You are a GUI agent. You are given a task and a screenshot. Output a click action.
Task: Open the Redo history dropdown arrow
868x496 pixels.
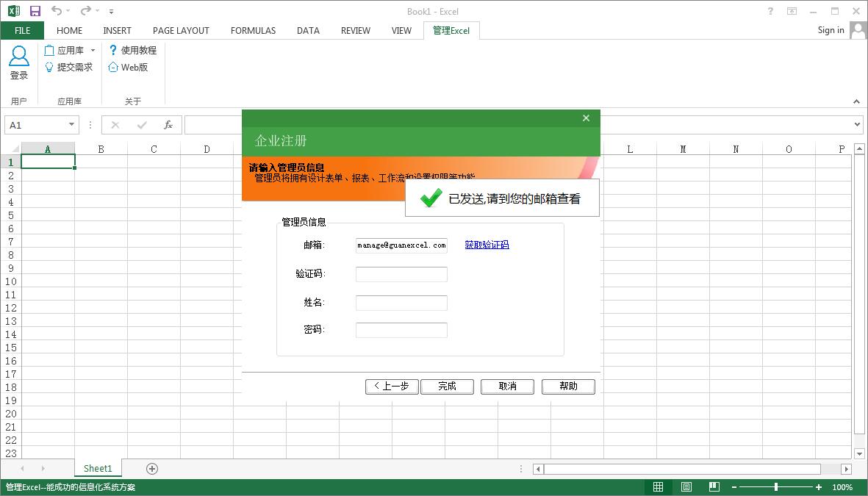[98, 10]
